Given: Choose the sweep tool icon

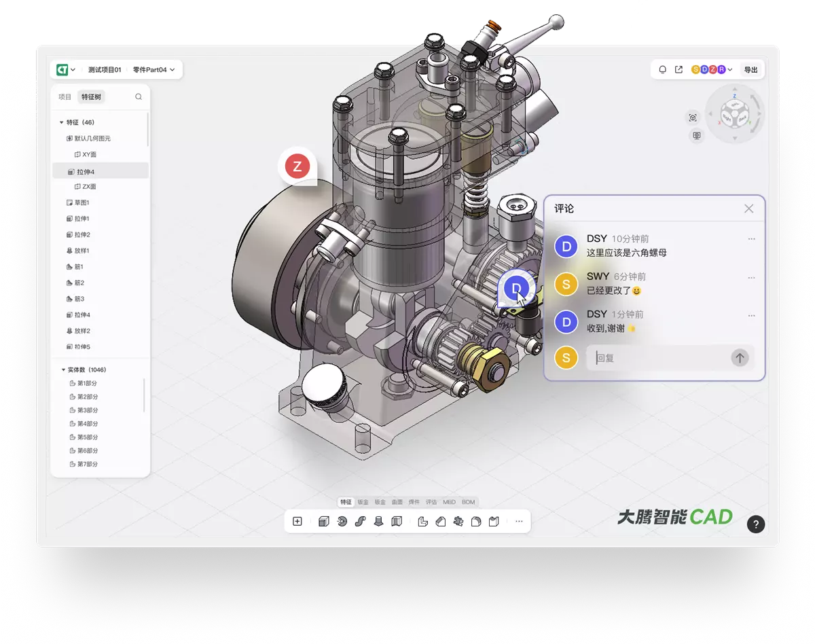Looking at the screenshot, I should click(361, 521).
